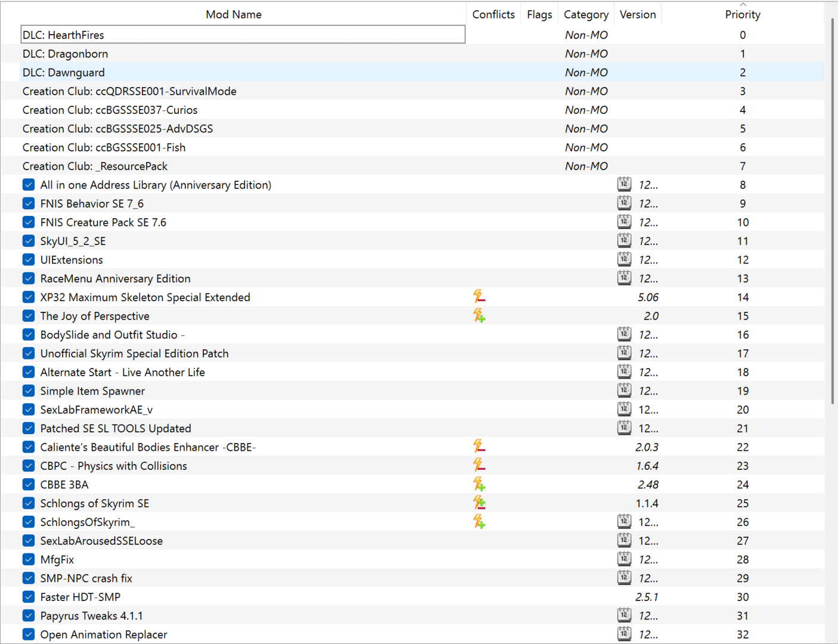The width and height of the screenshot is (838, 644).
Task: Click the mod list vertical scrollbar
Action: point(833,211)
